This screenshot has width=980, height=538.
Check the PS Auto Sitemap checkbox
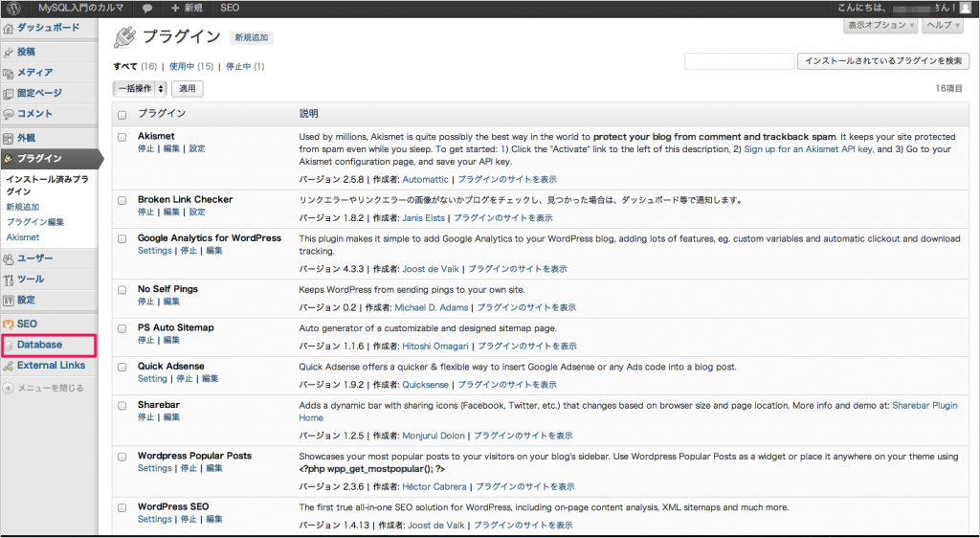point(122,328)
